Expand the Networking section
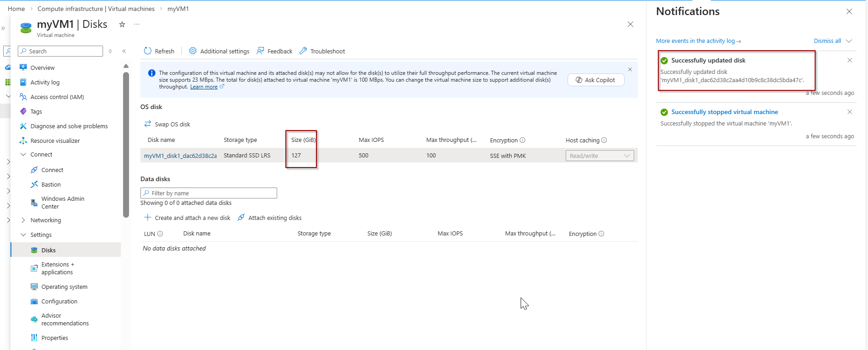Viewport: 868px width, 350px height. (x=23, y=220)
